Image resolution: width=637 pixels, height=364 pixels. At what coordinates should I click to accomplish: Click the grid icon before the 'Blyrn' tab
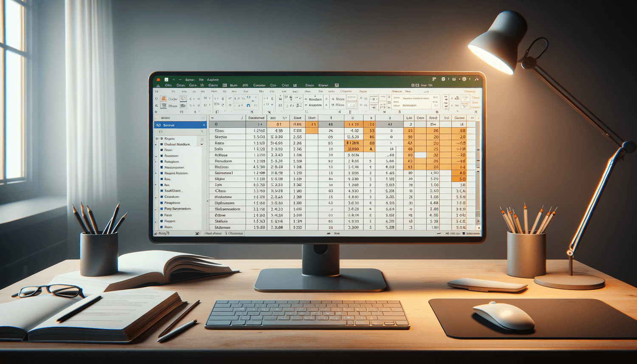[225, 85]
